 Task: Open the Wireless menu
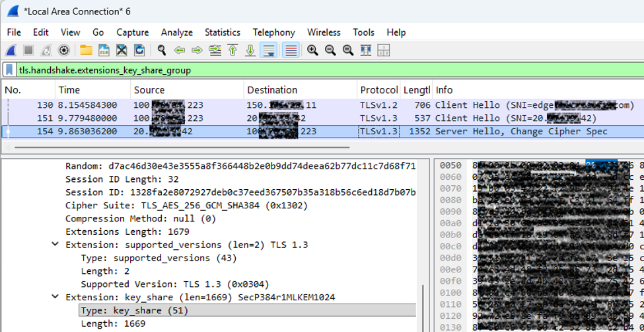(x=324, y=32)
